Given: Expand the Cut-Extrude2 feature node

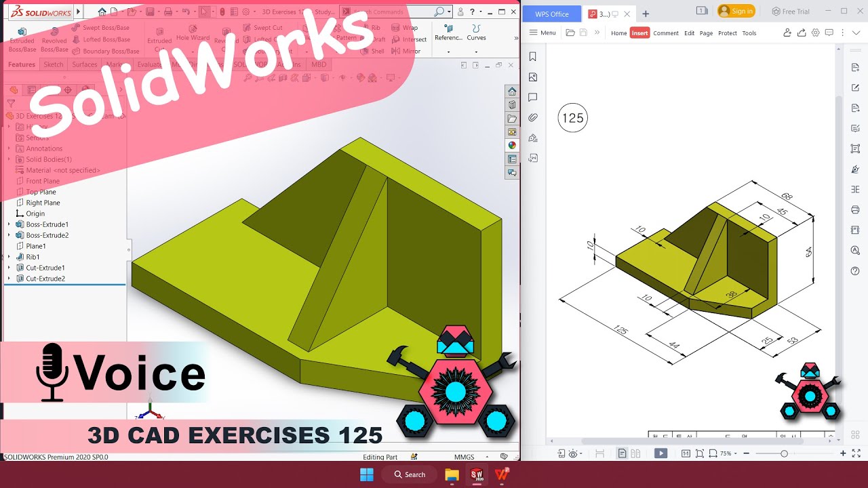Looking at the screenshot, I should coord(9,279).
